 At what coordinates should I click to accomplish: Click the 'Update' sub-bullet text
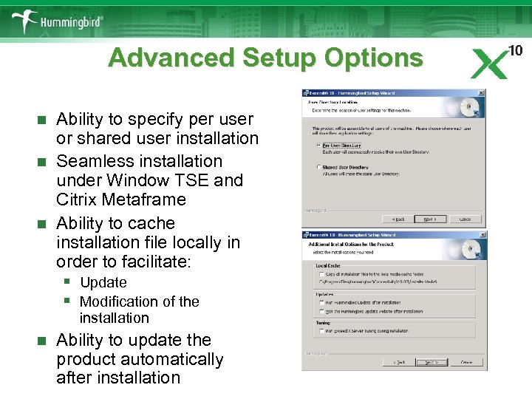103,282
